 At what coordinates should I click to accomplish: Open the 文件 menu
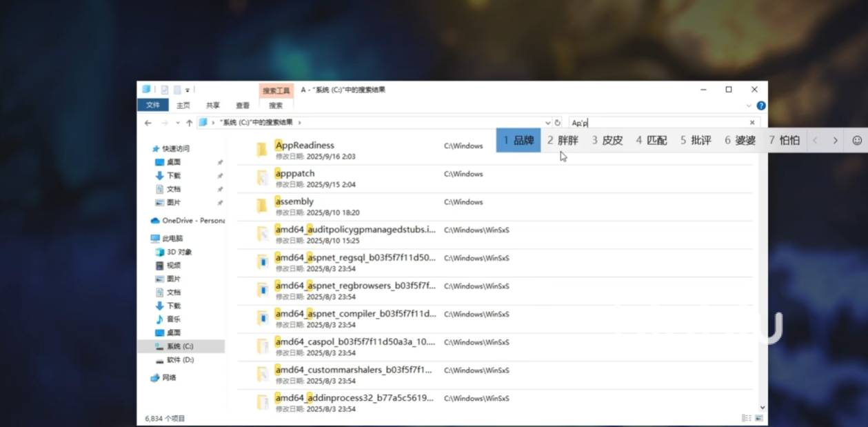click(152, 105)
